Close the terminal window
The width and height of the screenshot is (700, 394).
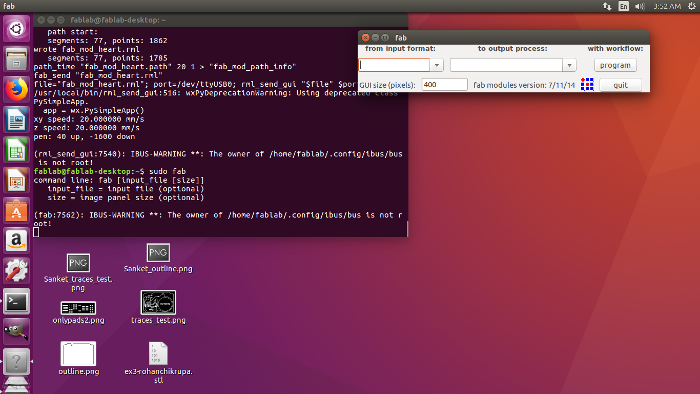[x=41, y=20]
